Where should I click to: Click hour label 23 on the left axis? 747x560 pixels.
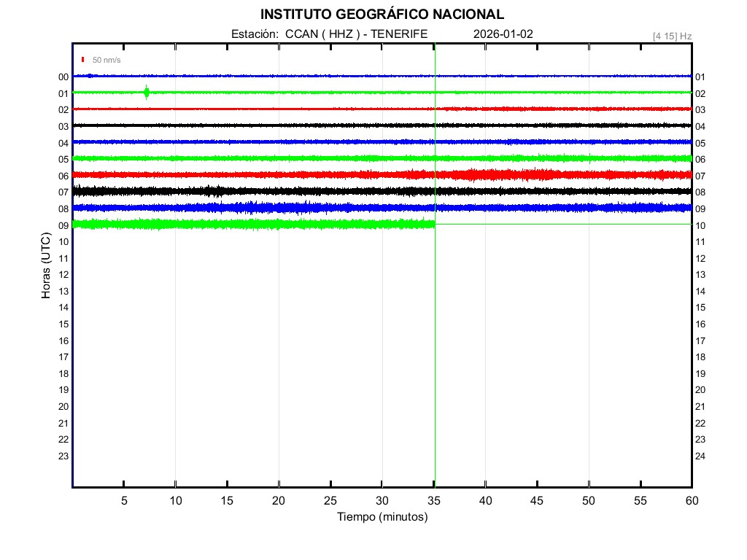click(63, 456)
